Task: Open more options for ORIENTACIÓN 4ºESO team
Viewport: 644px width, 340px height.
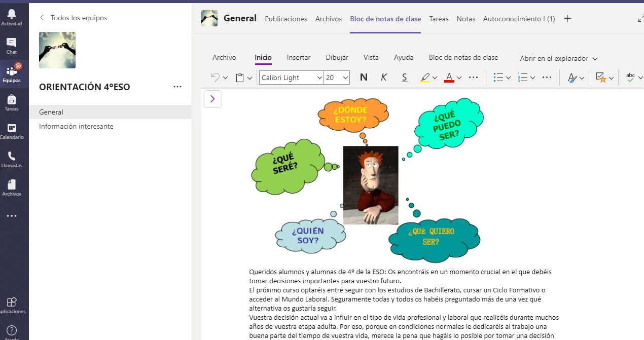Action: (177, 87)
